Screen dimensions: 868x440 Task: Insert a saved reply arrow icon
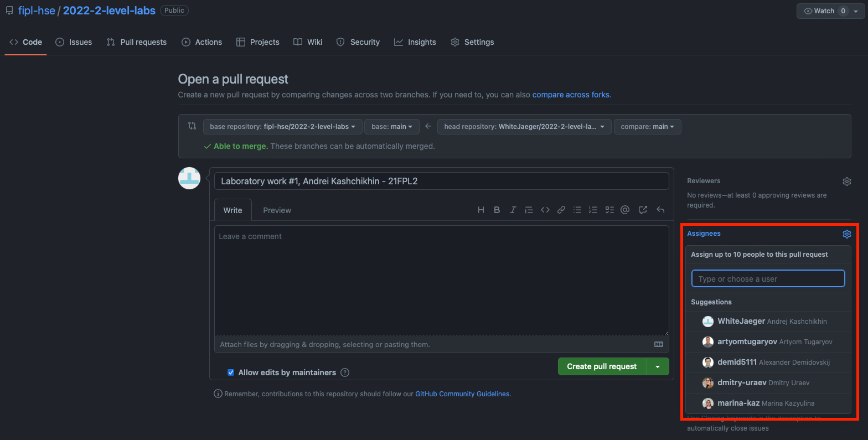[660, 210]
